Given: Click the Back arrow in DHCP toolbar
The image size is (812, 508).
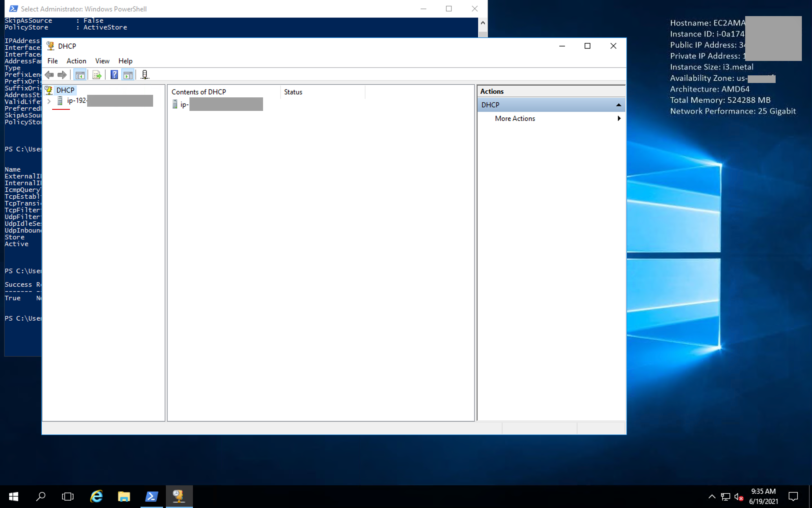Looking at the screenshot, I should (49, 75).
